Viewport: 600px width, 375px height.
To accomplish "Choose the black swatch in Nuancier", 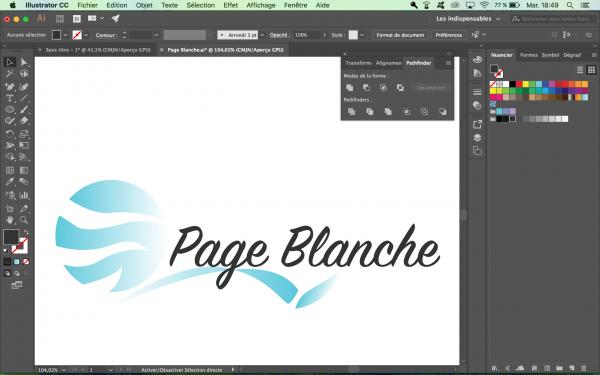I will [512, 84].
